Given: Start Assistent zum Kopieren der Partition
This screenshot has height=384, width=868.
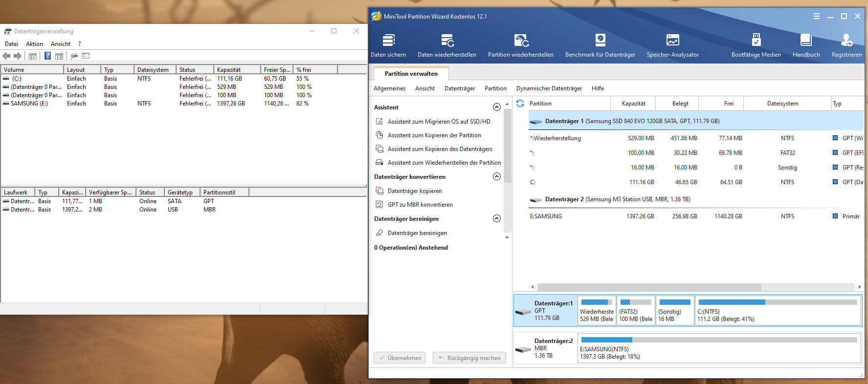Looking at the screenshot, I should tap(434, 135).
